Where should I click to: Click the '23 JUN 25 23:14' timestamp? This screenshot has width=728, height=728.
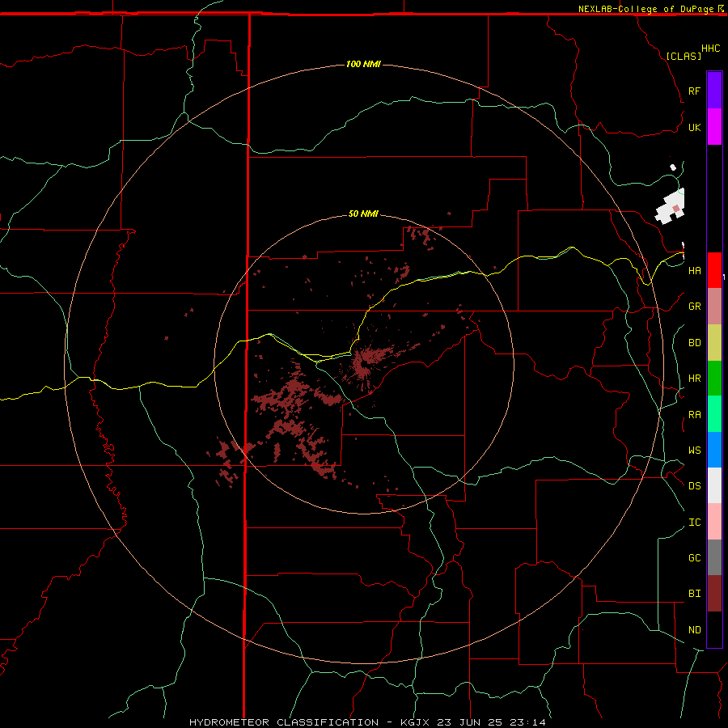coord(491,722)
